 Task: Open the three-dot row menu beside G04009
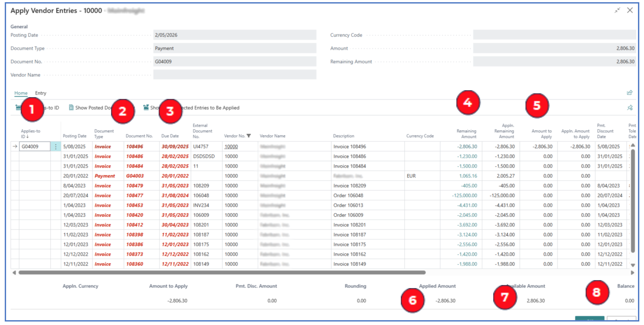(56, 147)
